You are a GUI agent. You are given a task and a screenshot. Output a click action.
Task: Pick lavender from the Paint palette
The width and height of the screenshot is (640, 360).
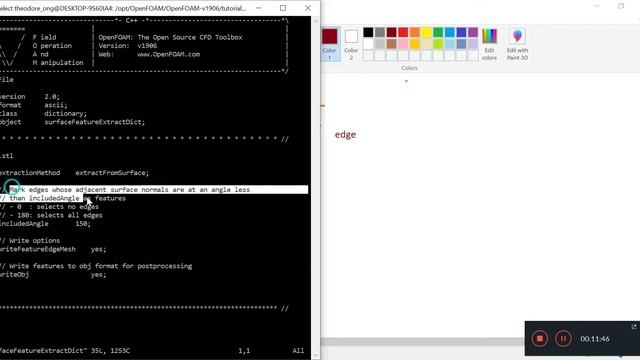tap(473, 44)
